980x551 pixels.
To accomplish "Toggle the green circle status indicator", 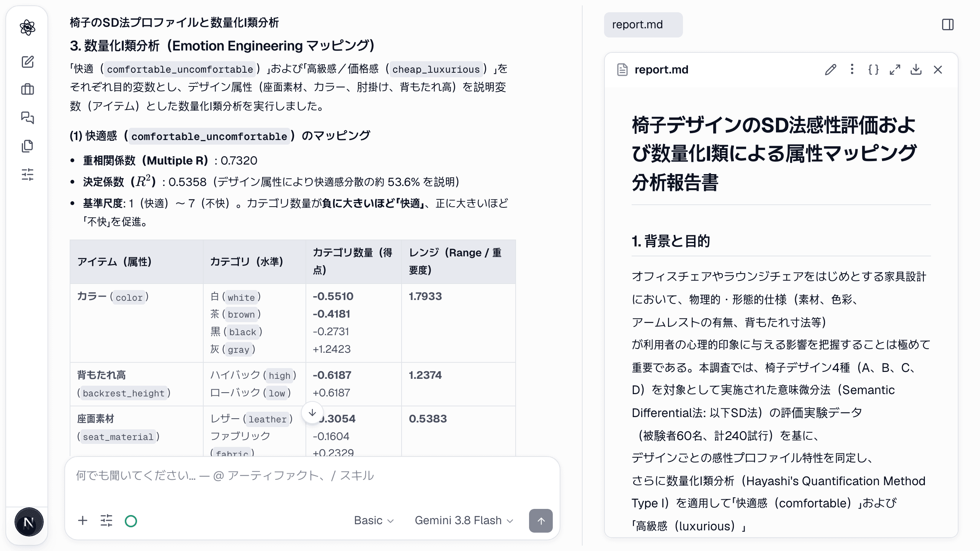I will click(131, 521).
